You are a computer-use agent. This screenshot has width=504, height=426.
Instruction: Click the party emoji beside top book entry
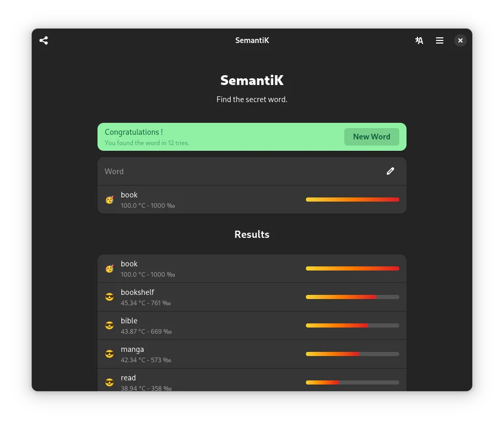coord(109,200)
